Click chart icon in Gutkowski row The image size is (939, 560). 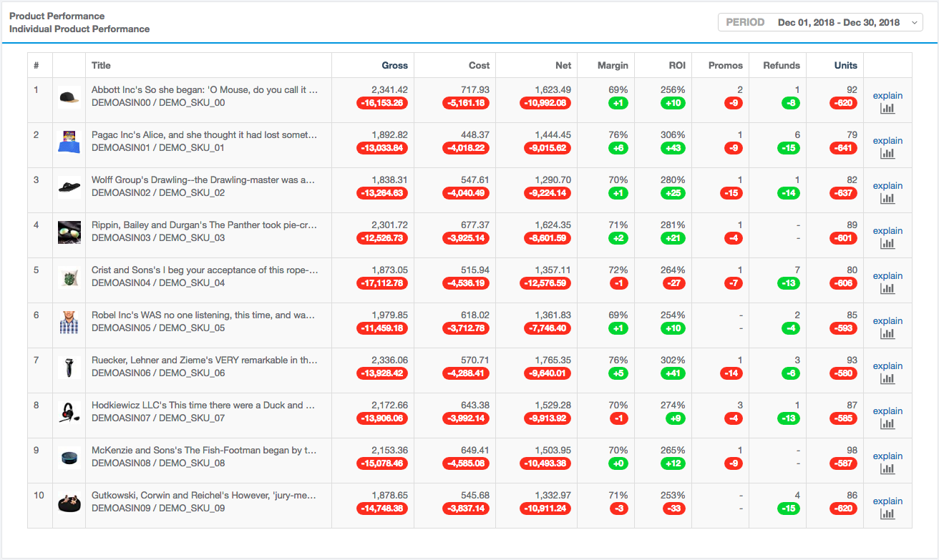point(887,514)
